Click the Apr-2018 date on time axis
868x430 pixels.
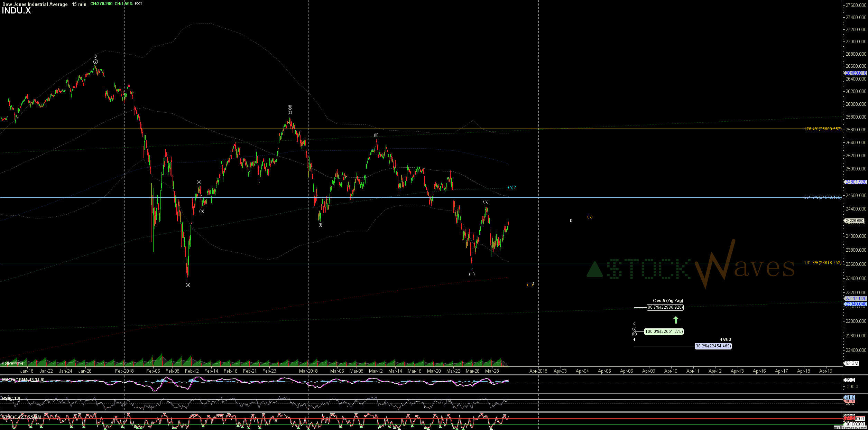pos(538,371)
